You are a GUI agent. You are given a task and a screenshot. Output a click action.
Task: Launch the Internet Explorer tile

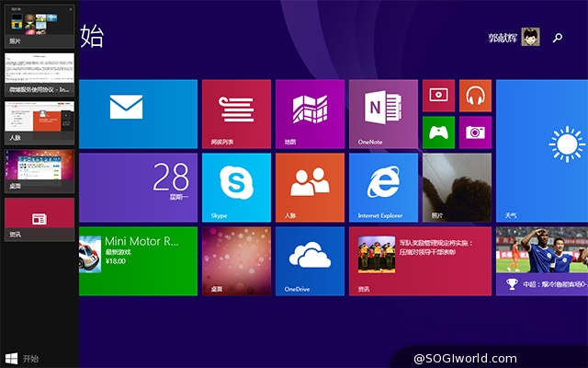(x=383, y=188)
